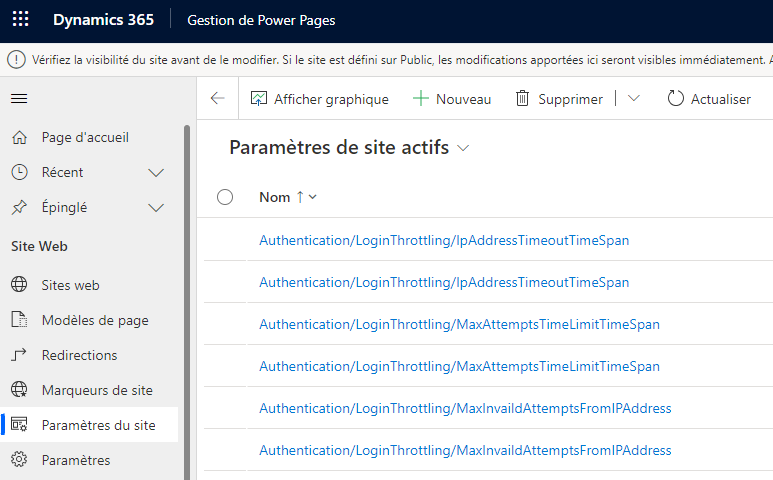Click the arrow icon beside Redirections
This screenshot has height=480, width=773.
point(19,354)
